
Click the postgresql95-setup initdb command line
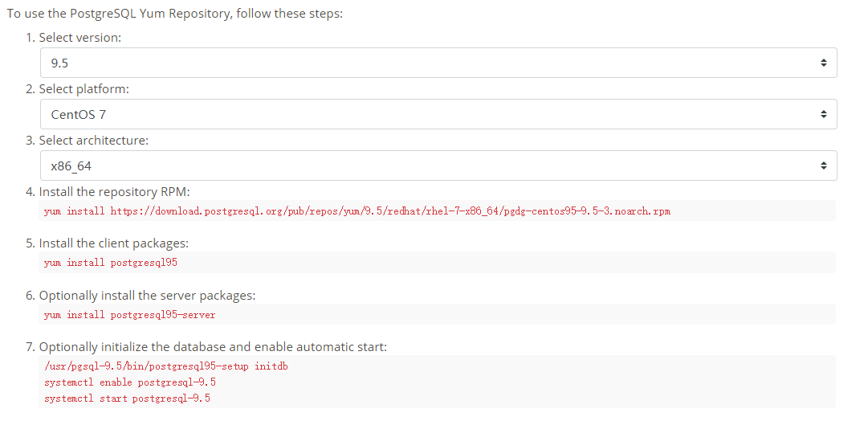pyautogui.click(x=165, y=366)
